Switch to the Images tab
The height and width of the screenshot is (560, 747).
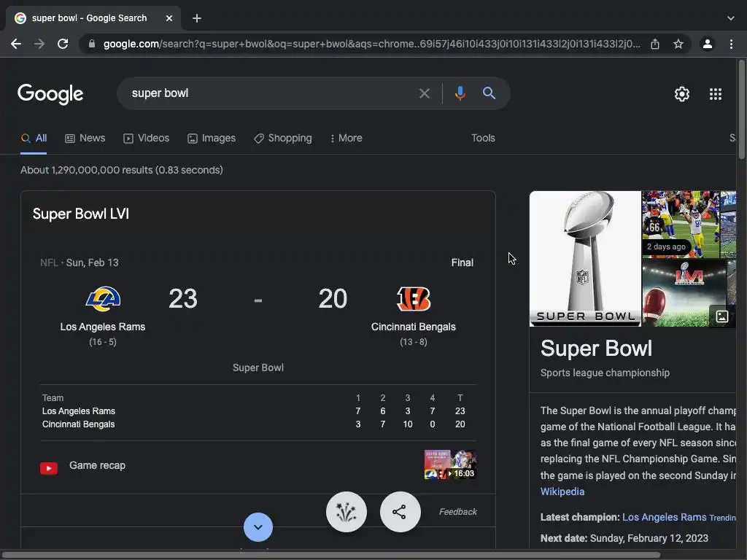click(212, 138)
